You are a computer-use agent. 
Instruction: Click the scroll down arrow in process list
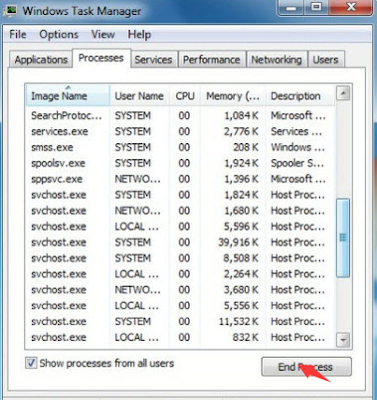343,340
